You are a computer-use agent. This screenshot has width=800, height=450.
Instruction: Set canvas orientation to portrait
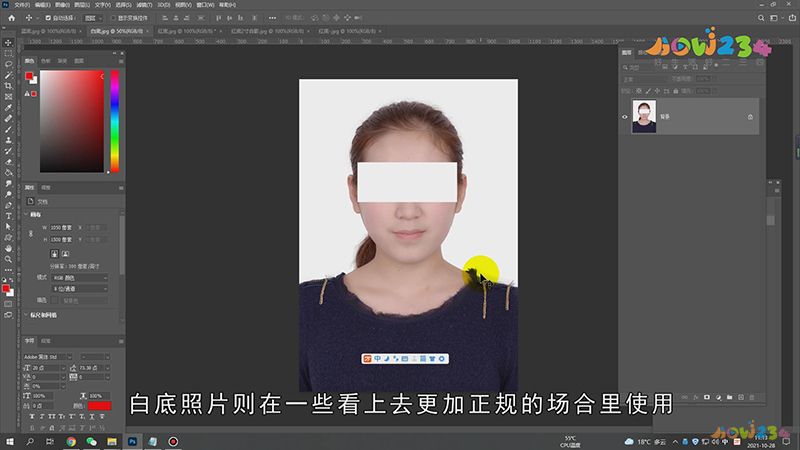coord(54,254)
